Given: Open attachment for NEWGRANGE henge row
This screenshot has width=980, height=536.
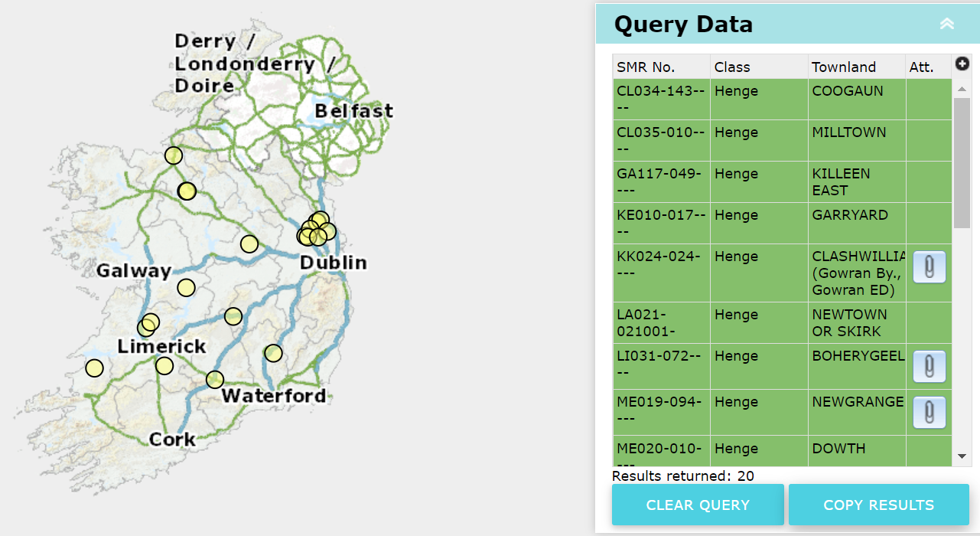Looking at the screenshot, I should (929, 413).
